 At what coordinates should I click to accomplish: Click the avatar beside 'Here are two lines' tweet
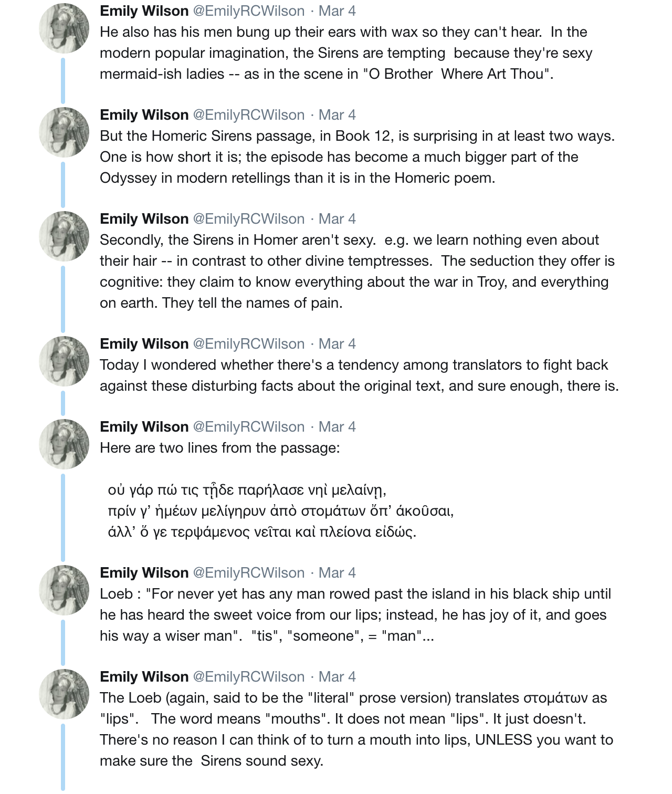coord(64,444)
